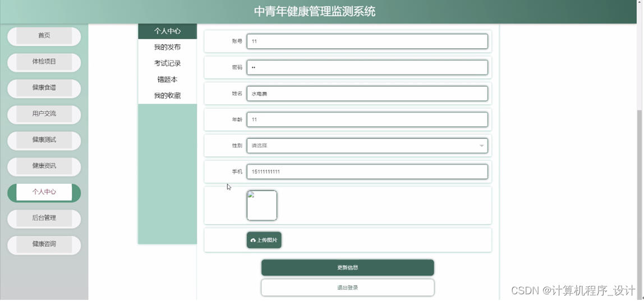Open the 性别 dropdown
This screenshot has height=301, width=644.
(x=367, y=146)
